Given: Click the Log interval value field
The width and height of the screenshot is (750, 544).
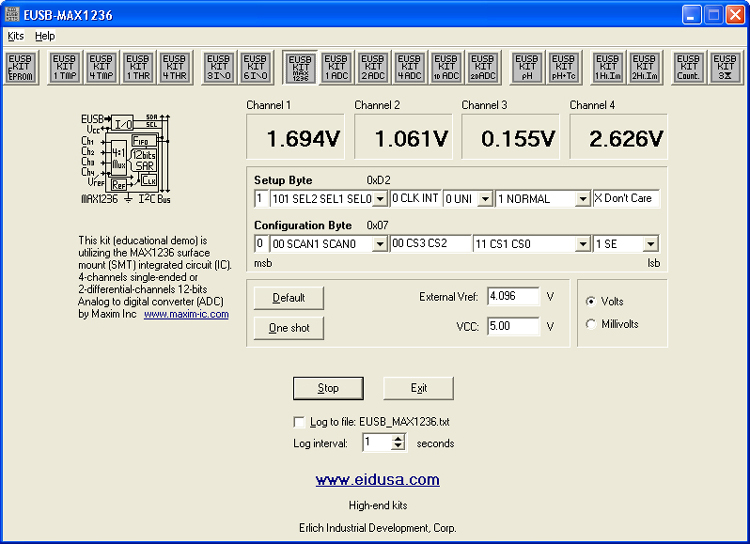Looking at the screenshot, I should point(377,442).
